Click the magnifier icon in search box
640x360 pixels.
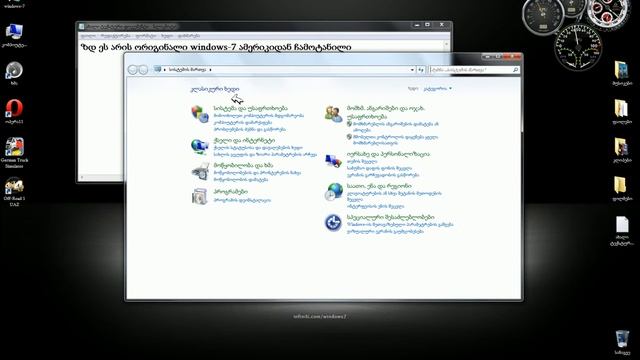pyautogui.click(x=516, y=70)
